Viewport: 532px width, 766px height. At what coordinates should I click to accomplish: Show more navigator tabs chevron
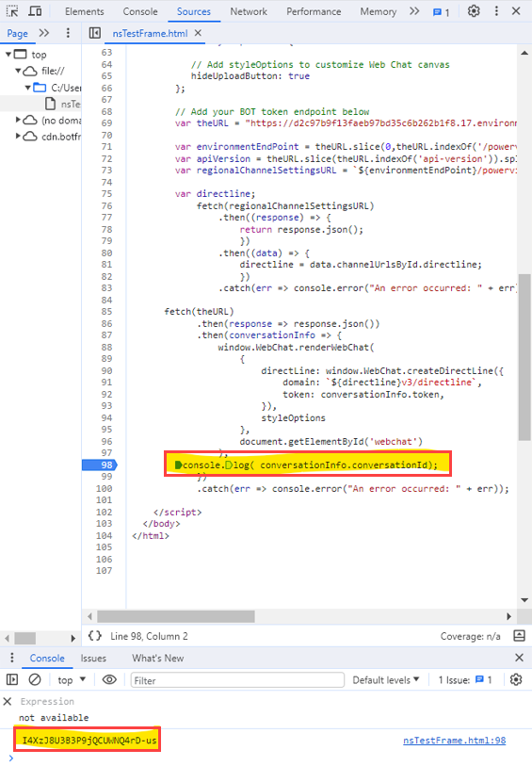click(x=44, y=33)
